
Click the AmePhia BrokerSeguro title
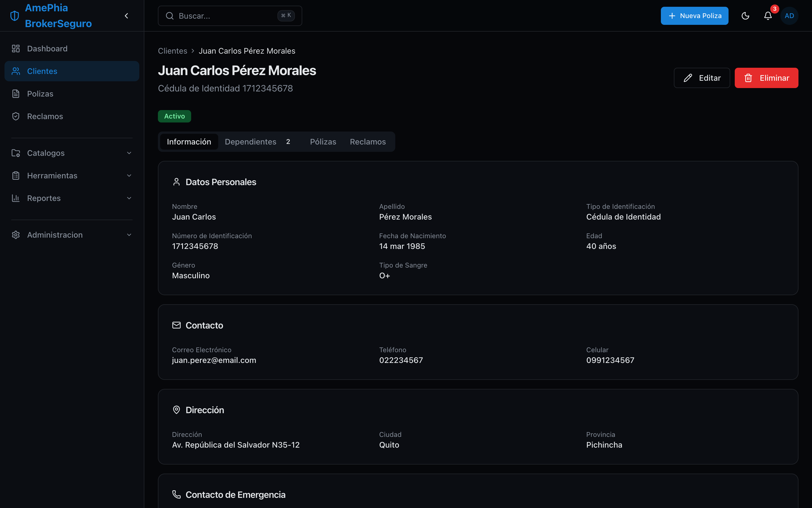[x=58, y=16]
